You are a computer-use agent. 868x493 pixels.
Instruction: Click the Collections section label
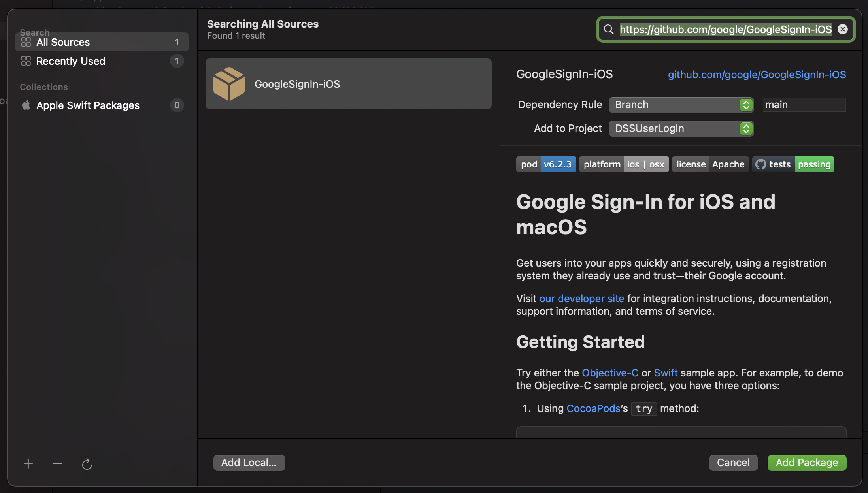44,87
